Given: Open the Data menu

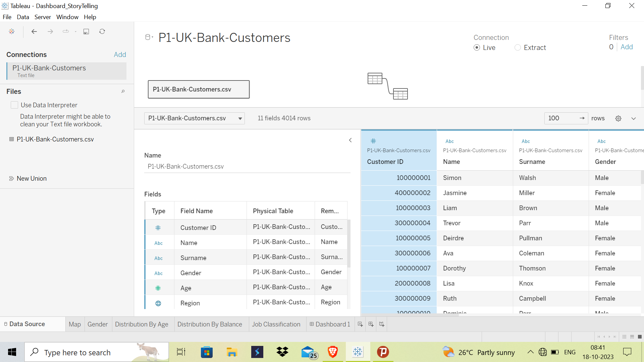Looking at the screenshot, I should 23,17.
